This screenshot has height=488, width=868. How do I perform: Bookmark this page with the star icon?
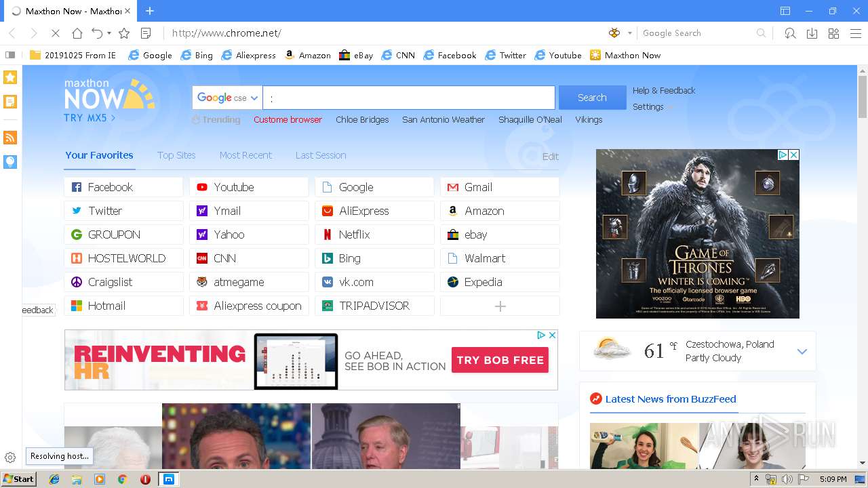coord(124,33)
